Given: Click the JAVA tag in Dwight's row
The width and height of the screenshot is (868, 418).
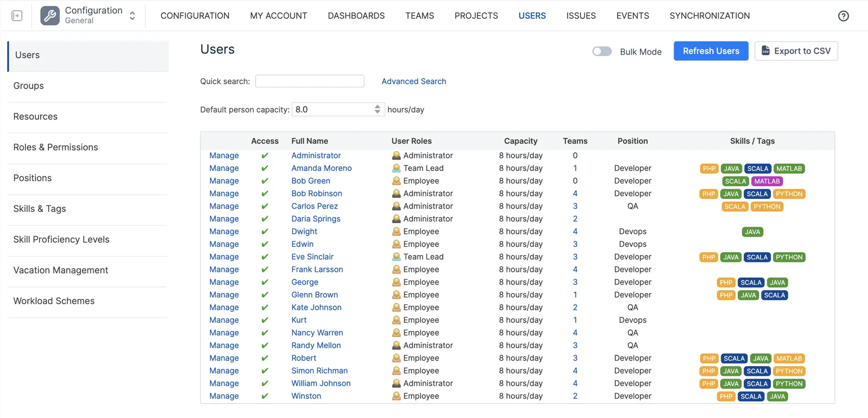Looking at the screenshot, I should coord(752,232).
